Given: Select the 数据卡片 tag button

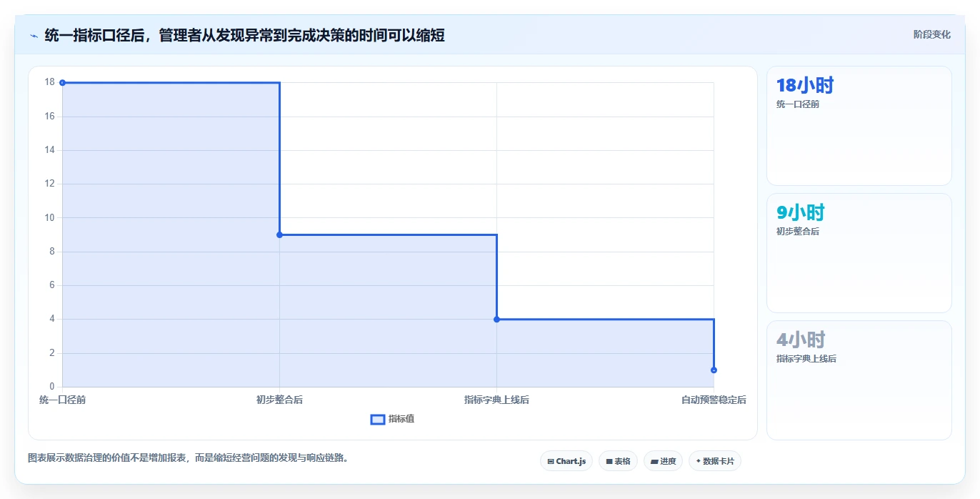Looking at the screenshot, I should pyautogui.click(x=715, y=461).
